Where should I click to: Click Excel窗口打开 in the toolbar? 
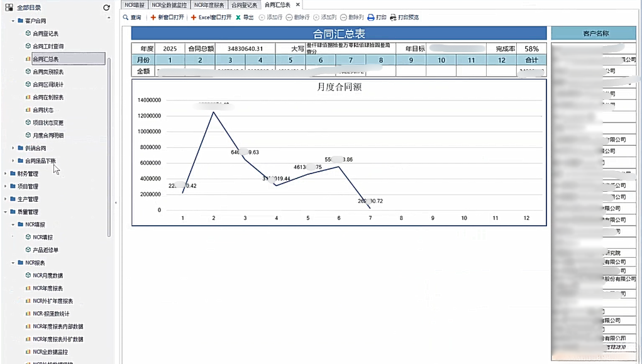coord(211,17)
